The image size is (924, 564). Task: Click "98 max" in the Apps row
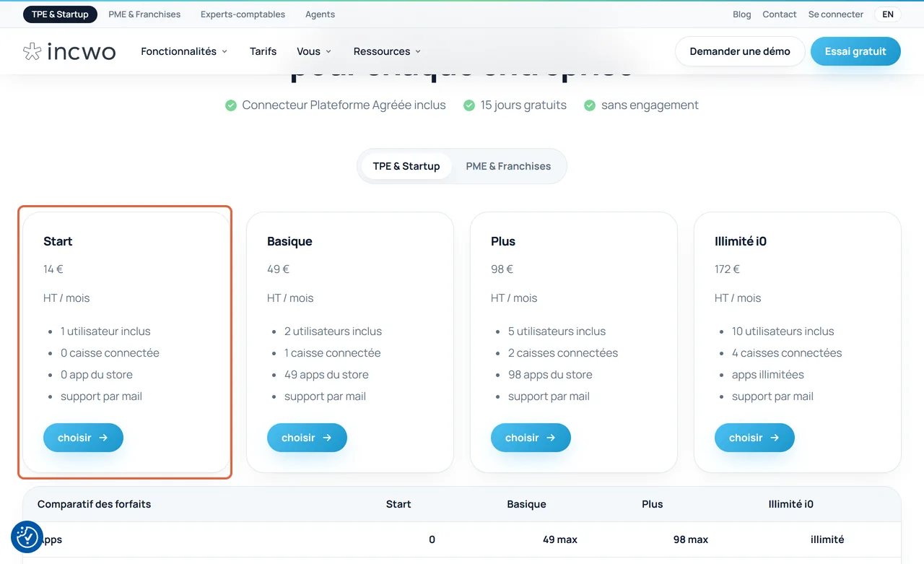click(x=691, y=539)
